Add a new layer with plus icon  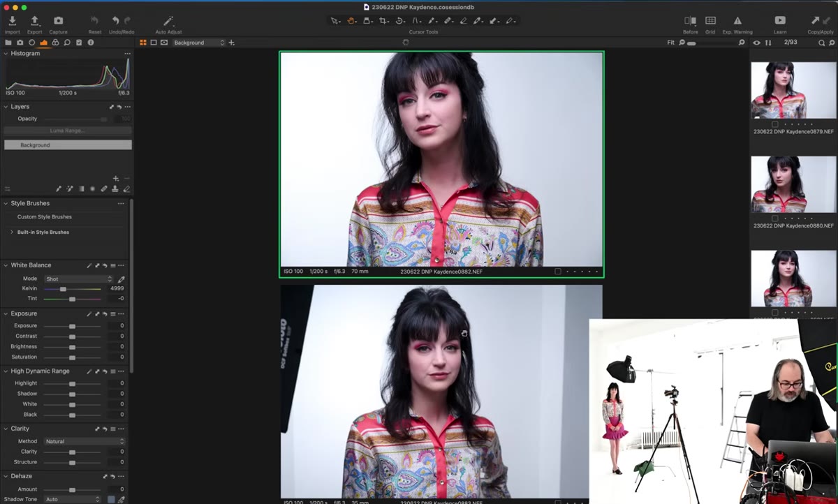tap(116, 179)
